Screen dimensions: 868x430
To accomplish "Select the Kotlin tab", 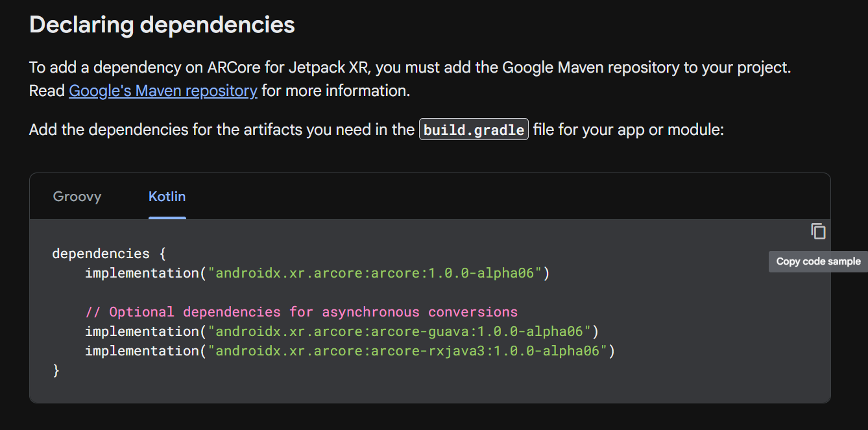I will click(167, 197).
